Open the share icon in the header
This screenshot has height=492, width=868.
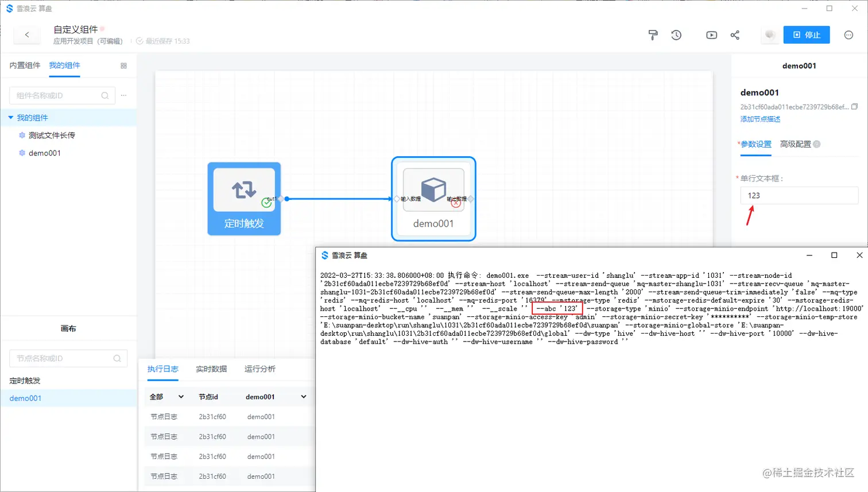click(735, 35)
